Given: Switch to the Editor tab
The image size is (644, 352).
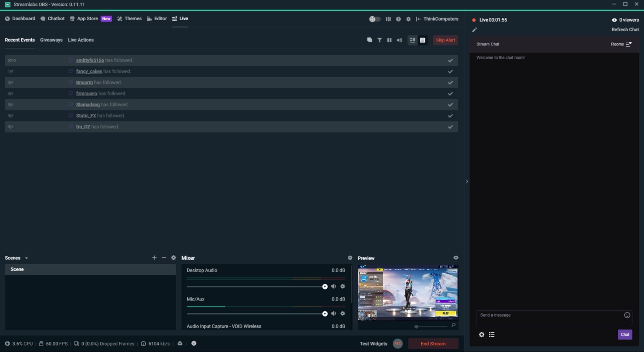Looking at the screenshot, I should click(157, 19).
